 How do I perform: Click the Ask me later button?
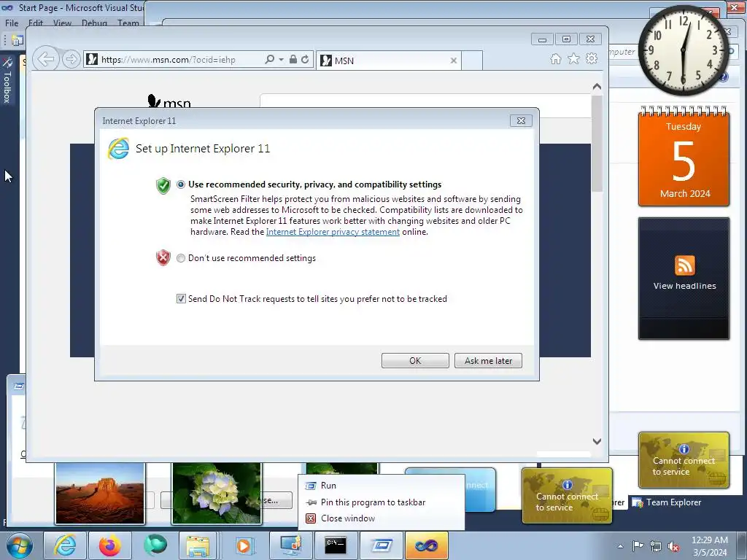pyautogui.click(x=488, y=360)
